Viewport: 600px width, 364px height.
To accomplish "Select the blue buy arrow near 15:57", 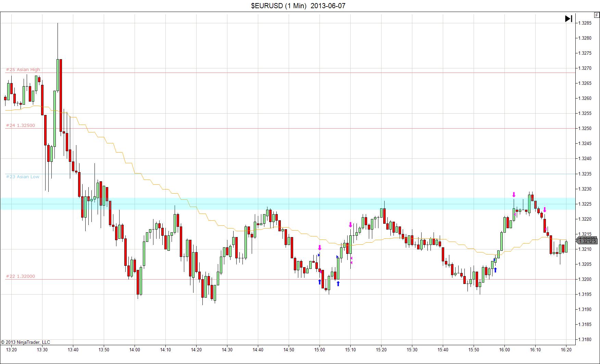I will click(x=495, y=270).
